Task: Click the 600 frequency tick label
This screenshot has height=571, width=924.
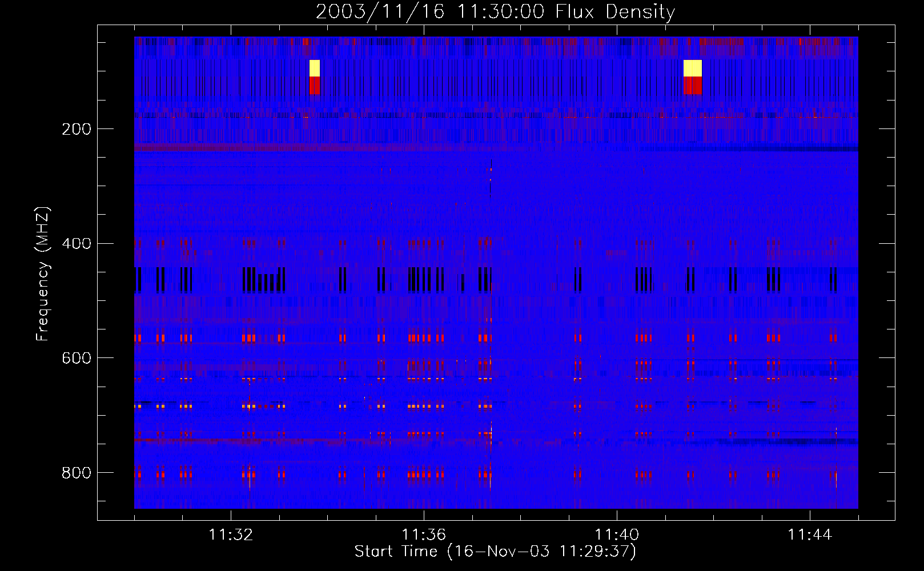Action: pos(77,358)
